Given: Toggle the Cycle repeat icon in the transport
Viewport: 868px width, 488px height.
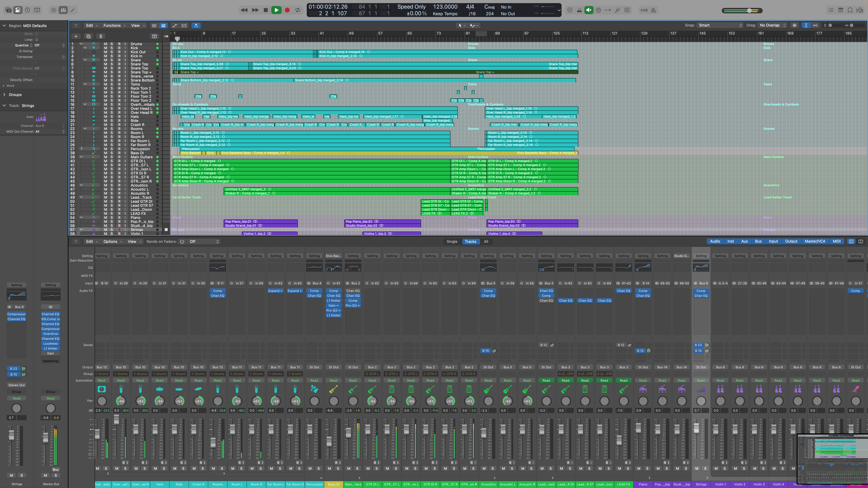Looking at the screenshot, I should [298, 10].
